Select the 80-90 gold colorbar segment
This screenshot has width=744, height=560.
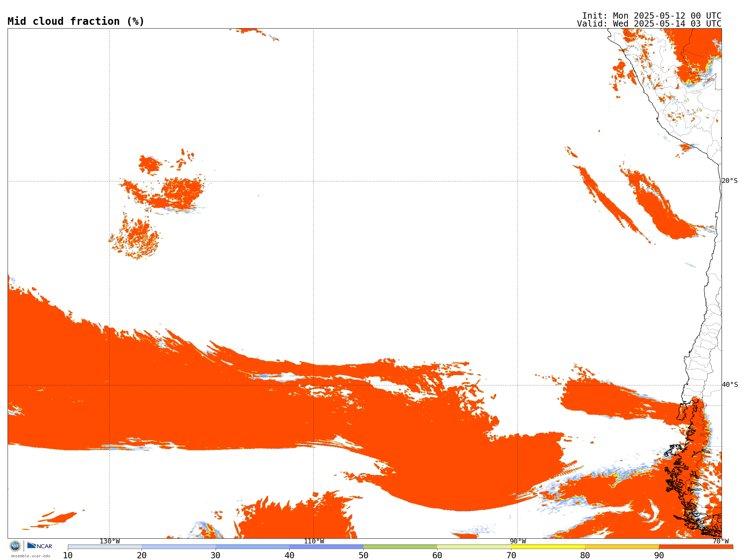pyautogui.click(x=622, y=547)
